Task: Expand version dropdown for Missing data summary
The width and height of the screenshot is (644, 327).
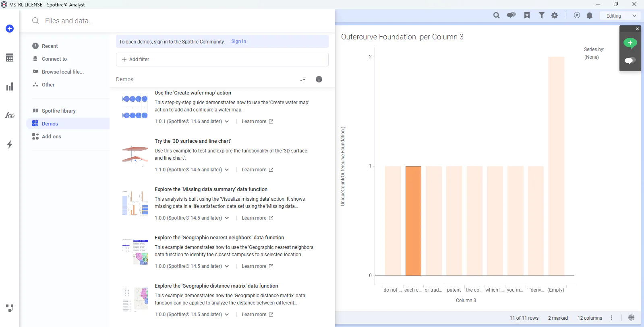Action: [x=227, y=218]
